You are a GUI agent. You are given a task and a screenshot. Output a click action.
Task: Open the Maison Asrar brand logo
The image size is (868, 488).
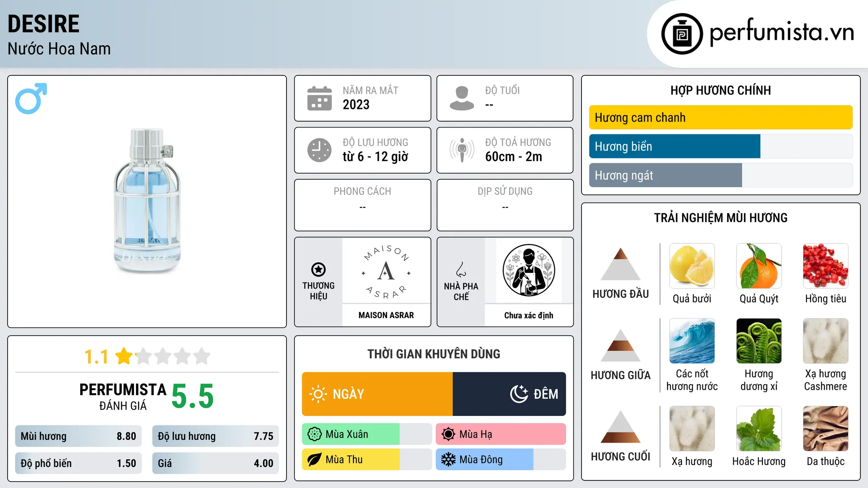pos(386,271)
